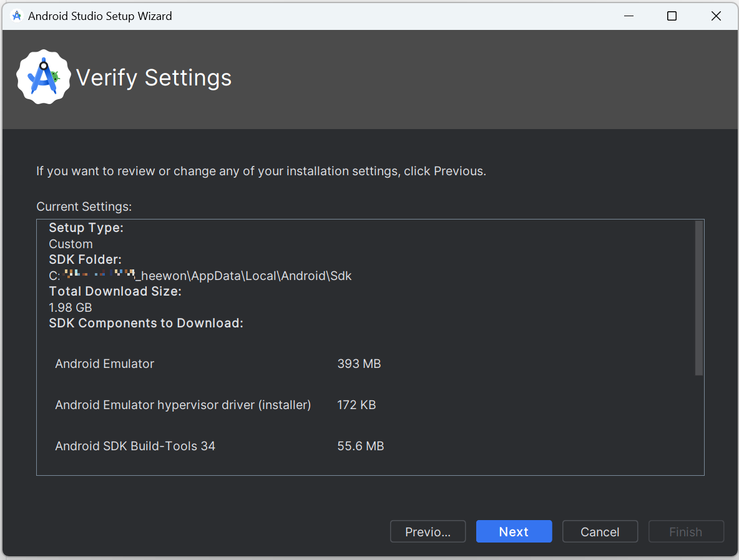Click the 'click Previous' instruction sentence
Viewport: 739px width, 560px height.
pyautogui.click(x=261, y=171)
